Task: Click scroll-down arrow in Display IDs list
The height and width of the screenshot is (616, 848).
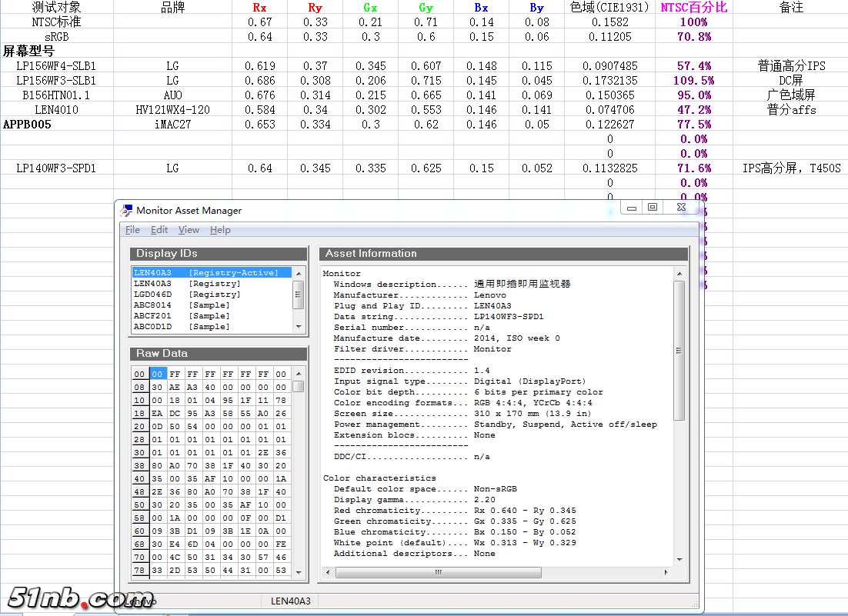Action: (x=299, y=326)
